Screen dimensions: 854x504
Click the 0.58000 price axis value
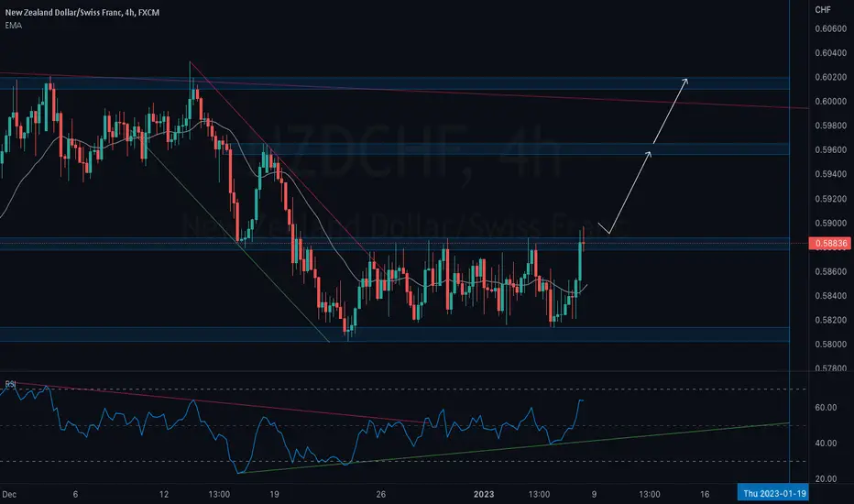coord(830,345)
